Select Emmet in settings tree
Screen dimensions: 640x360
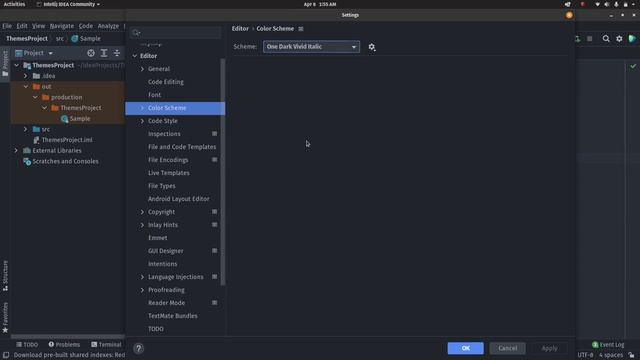(x=158, y=238)
